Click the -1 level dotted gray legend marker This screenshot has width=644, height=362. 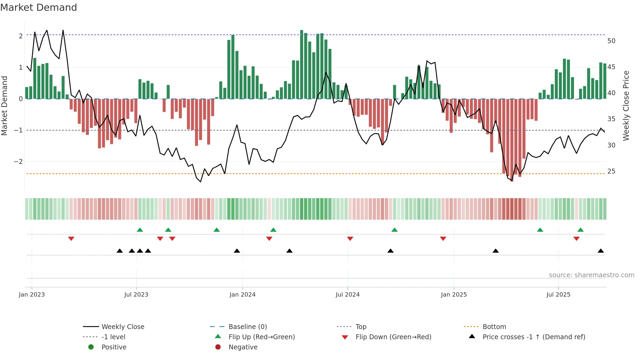90,337
